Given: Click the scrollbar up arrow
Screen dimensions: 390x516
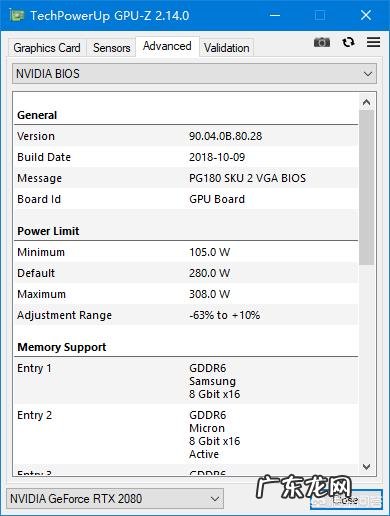Looking at the screenshot, I should coord(366,102).
